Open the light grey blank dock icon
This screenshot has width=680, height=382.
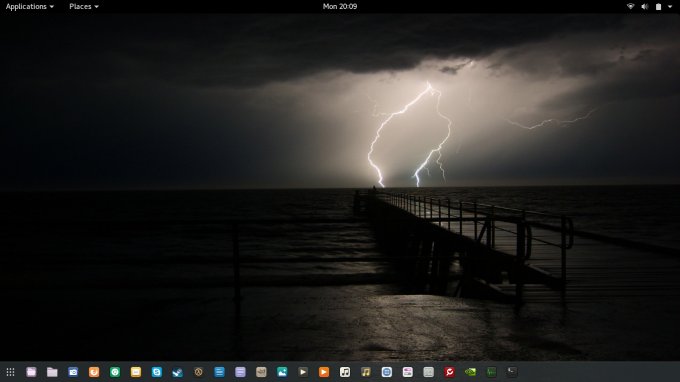(x=428, y=372)
